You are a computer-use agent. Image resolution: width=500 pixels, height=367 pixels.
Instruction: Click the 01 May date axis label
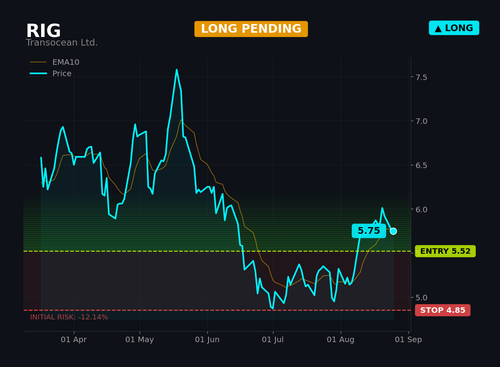click(139, 340)
